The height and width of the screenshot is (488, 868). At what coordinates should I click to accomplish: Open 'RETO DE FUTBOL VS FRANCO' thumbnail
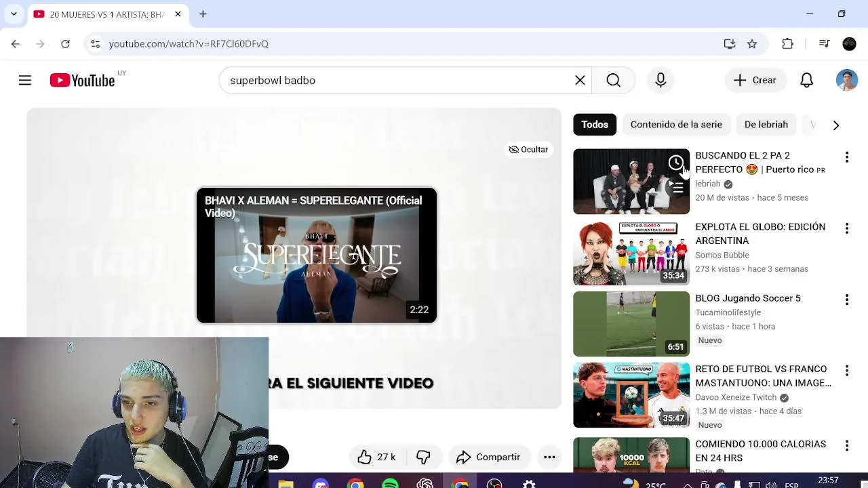[x=631, y=395]
